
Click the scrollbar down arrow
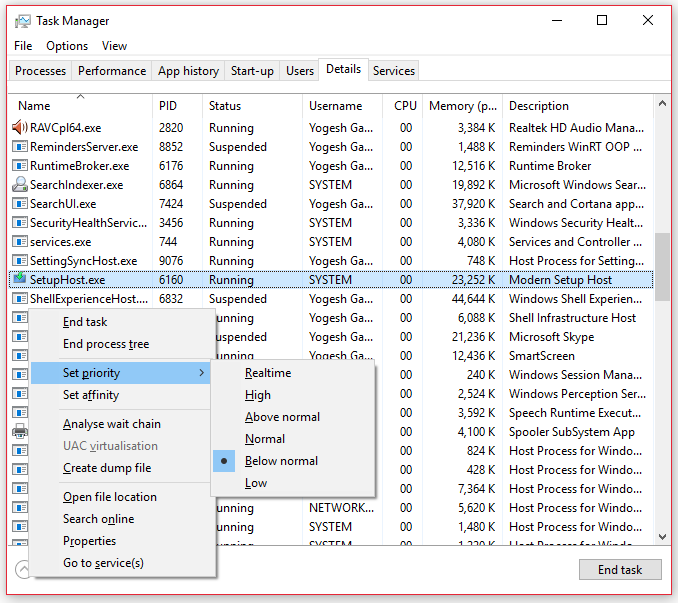click(662, 537)
